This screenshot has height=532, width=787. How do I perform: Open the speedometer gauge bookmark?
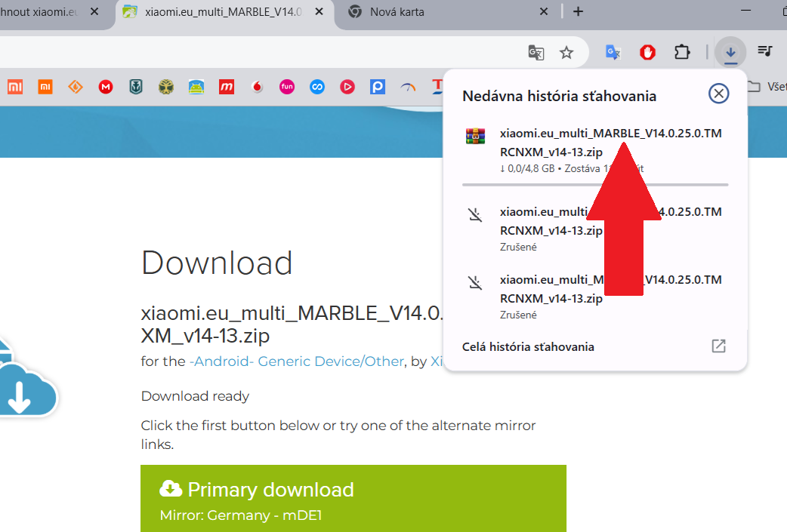(x=408, y=87)
